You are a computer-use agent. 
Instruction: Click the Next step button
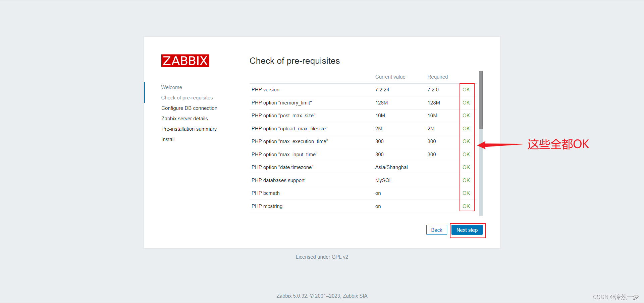coord(467,230)
